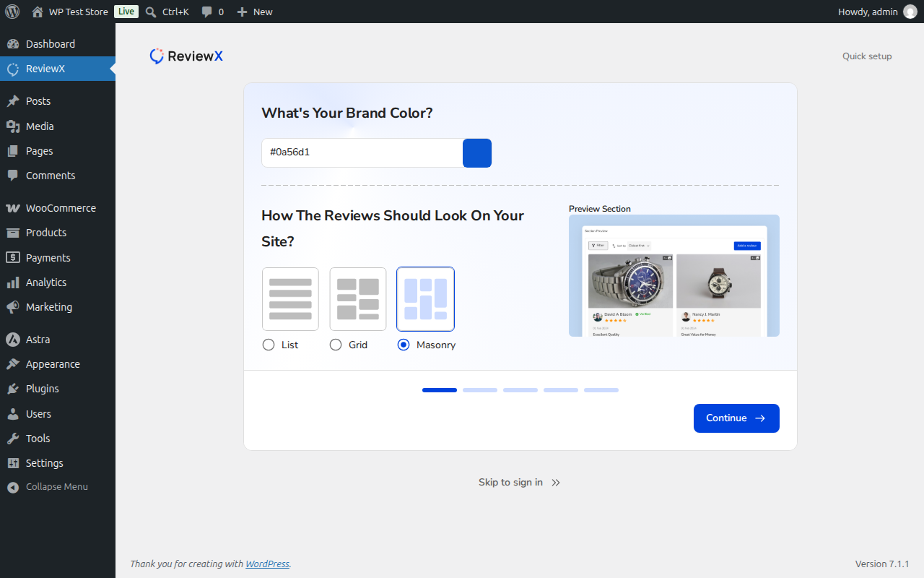Click the Comments sidebar icon

tap(13, 176)
